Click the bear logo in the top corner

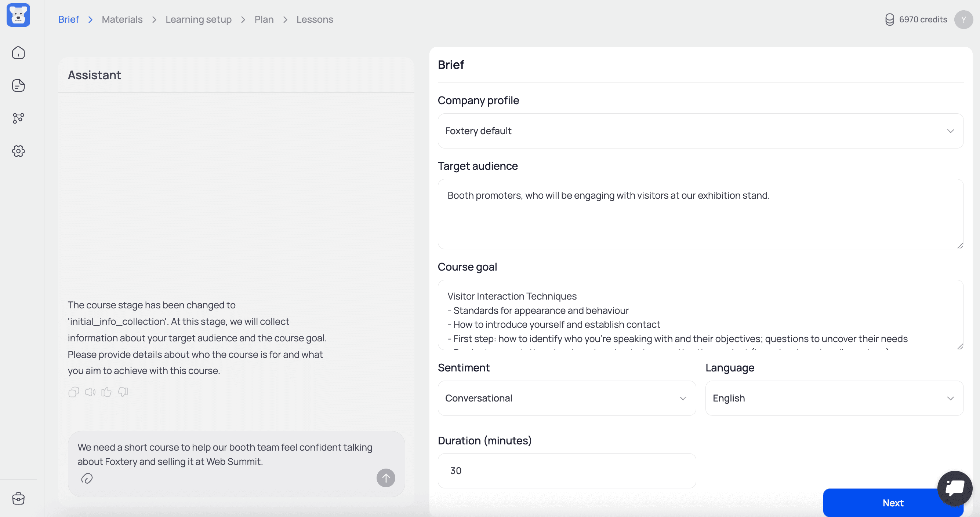18,15
